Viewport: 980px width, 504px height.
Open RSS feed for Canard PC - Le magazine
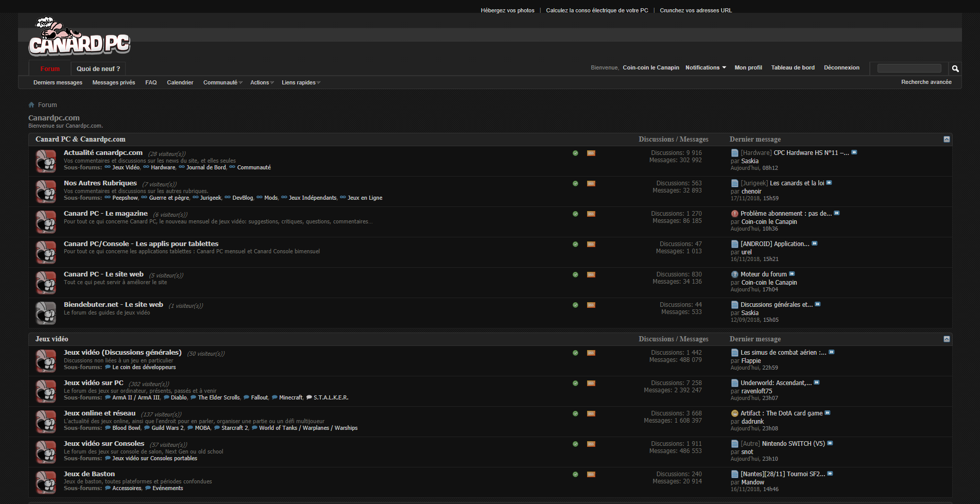point(591,214)
